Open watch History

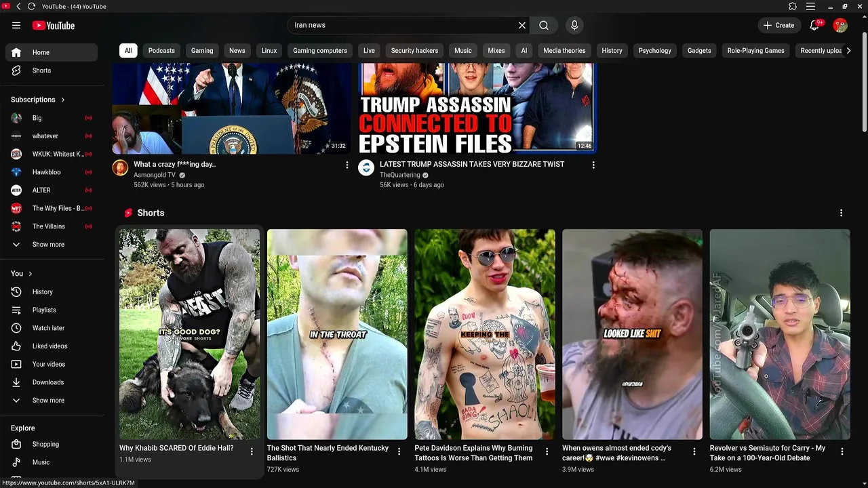52,292
